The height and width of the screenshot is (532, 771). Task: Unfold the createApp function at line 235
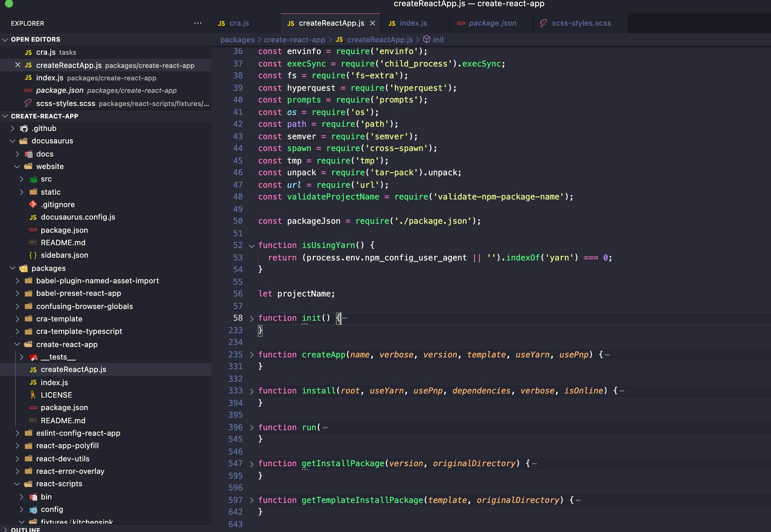click(252, 355)
